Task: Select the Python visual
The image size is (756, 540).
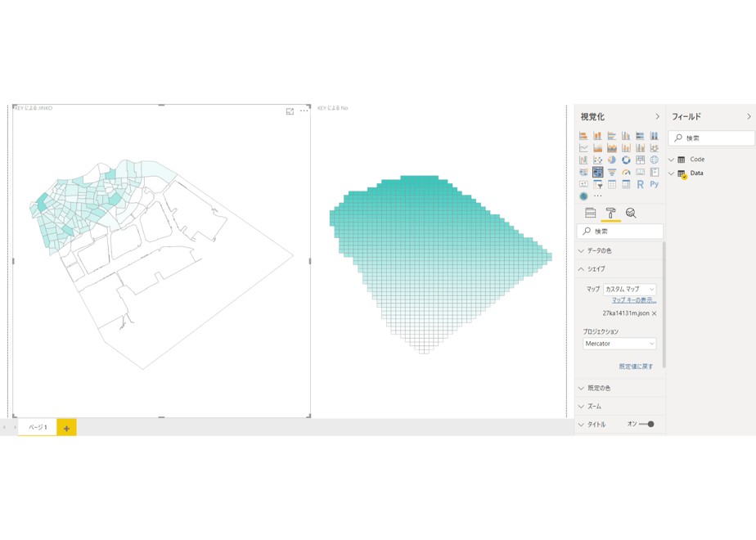Action: [x=655, y=184]
